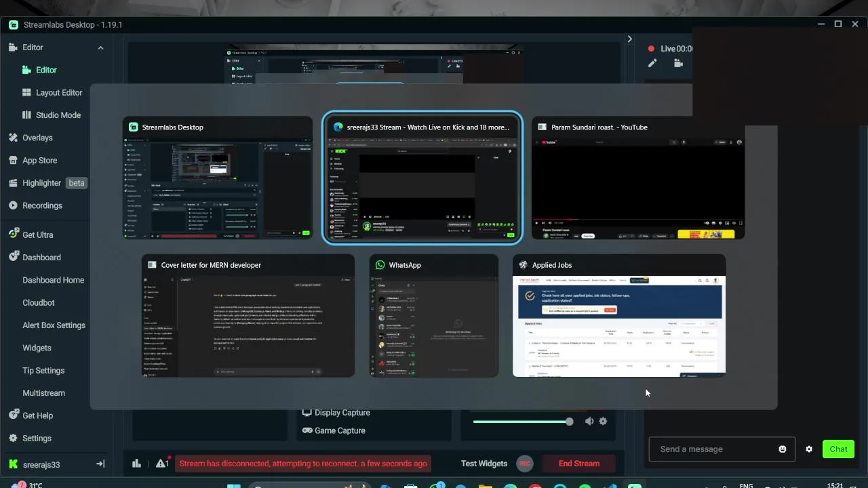Switch to Applied Jobs window thumbnail
Screen dimensions: 868x488
619,316
